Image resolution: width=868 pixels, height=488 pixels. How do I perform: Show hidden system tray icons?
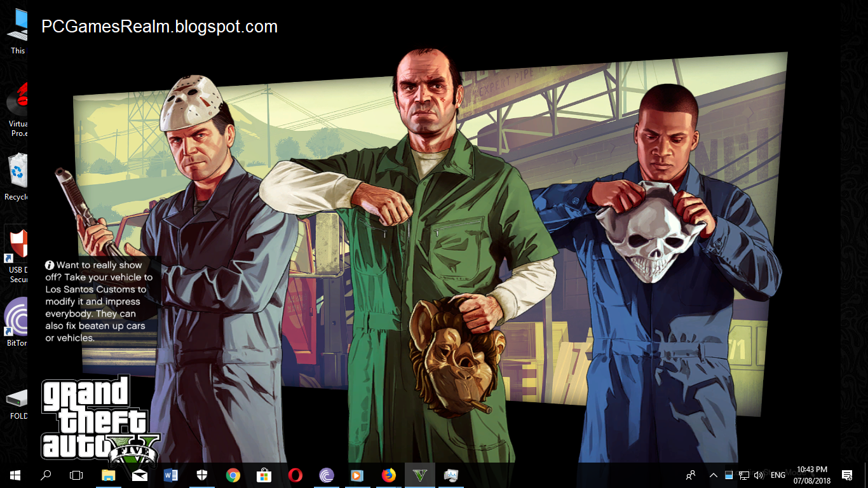(714, 475)
